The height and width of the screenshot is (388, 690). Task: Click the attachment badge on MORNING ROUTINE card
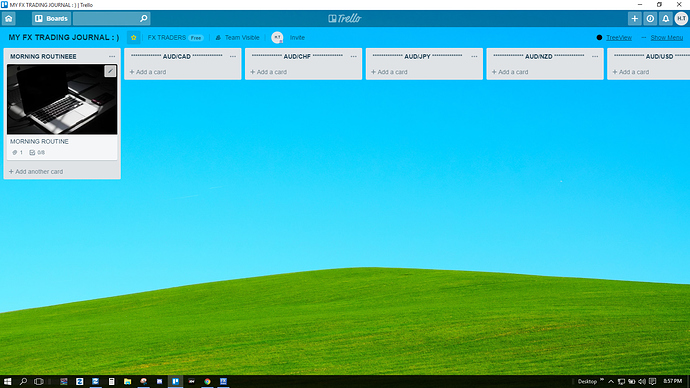(18, 153)
